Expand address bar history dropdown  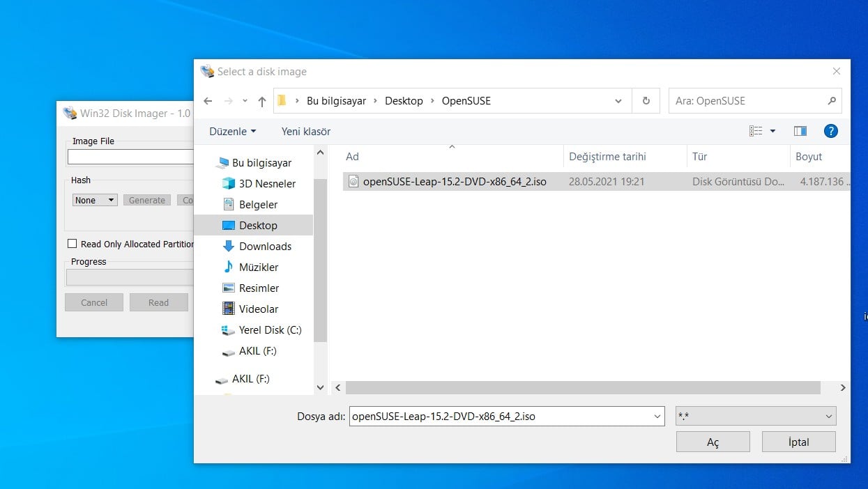pos(618,101)
